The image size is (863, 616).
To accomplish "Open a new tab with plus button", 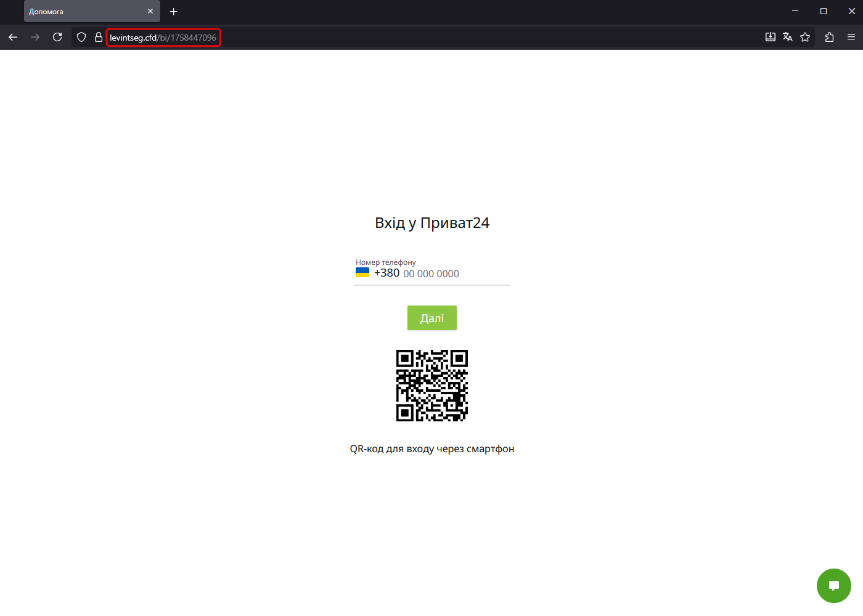I will pos(174,12).
